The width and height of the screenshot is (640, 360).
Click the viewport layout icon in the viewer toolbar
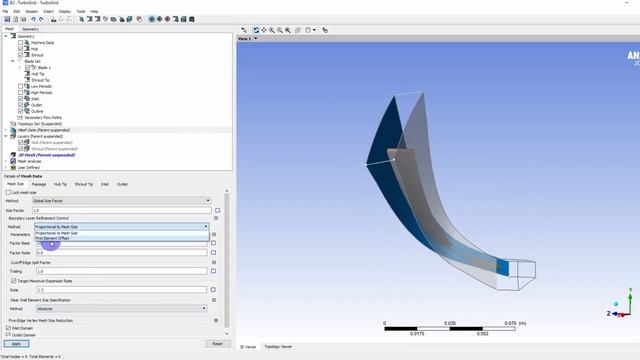click(308, 30)
